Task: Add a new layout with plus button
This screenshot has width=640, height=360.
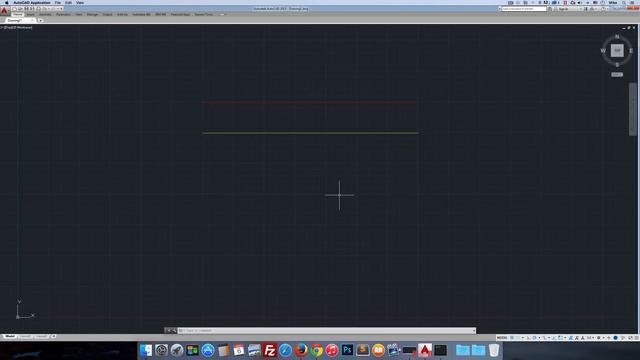Action: click(x=53, y=337)
